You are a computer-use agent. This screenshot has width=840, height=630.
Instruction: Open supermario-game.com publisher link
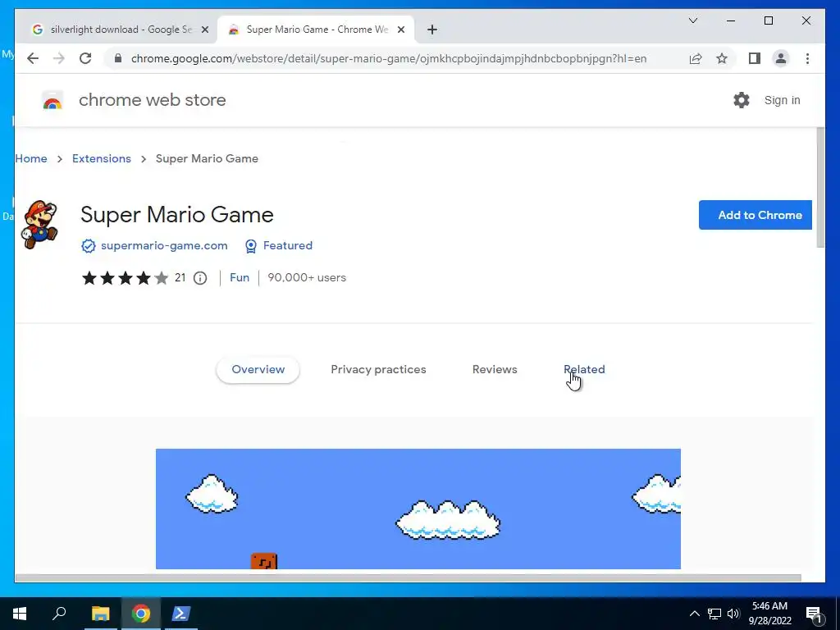point(164,246)
